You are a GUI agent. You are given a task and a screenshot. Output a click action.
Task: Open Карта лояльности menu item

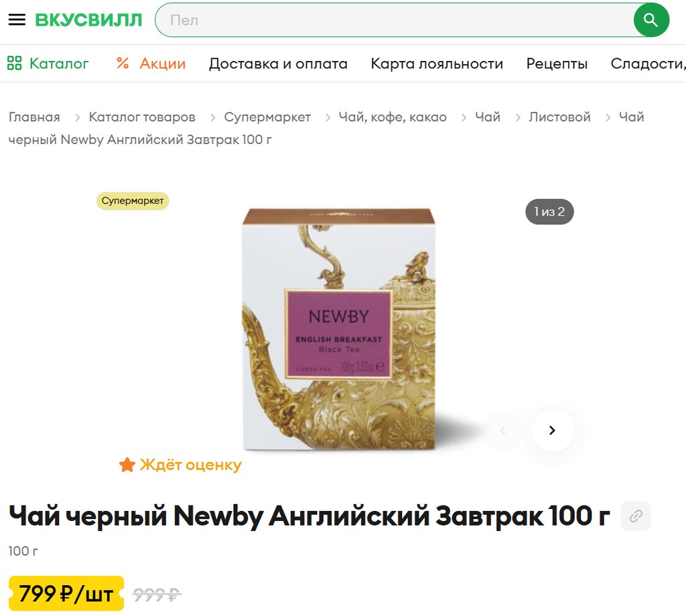(437, 64)
